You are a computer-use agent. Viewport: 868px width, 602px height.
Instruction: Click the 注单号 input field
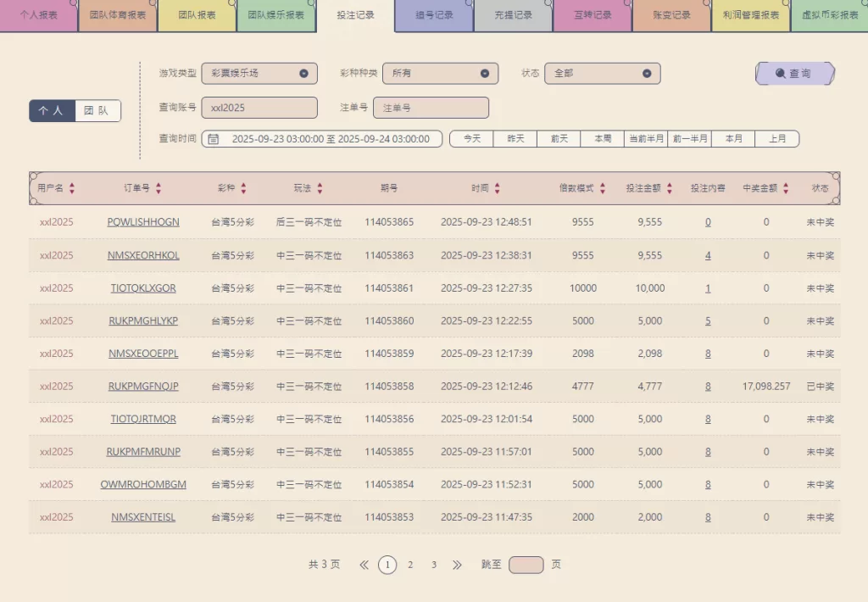(x=431, y=109)
